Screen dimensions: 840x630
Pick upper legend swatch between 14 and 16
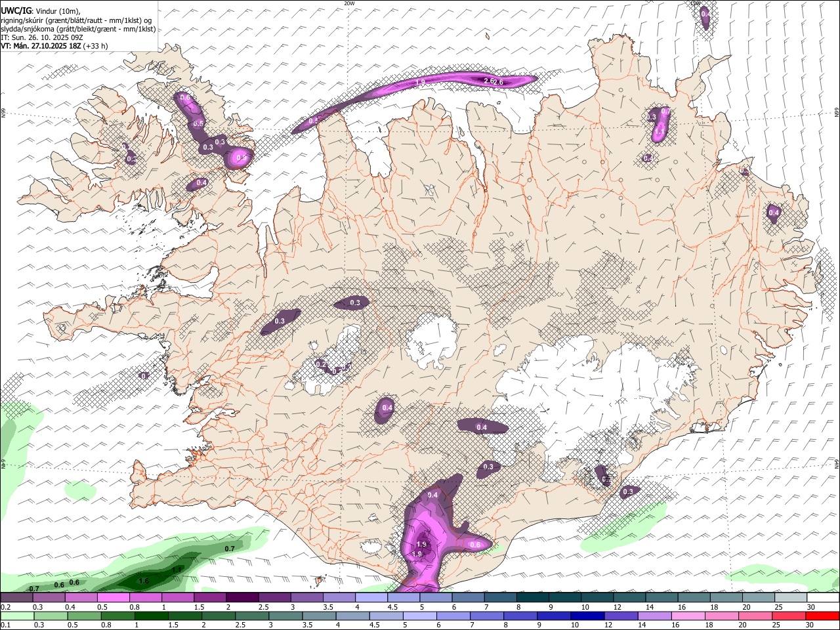click(661, 598)
